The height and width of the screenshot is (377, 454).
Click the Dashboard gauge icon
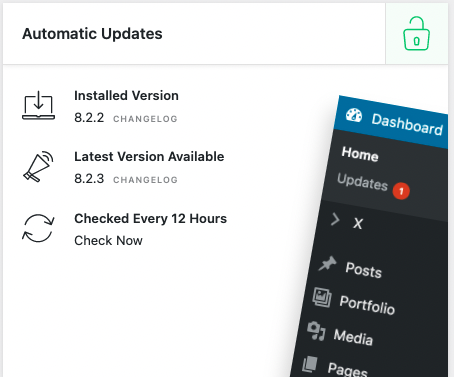[354, 115]
